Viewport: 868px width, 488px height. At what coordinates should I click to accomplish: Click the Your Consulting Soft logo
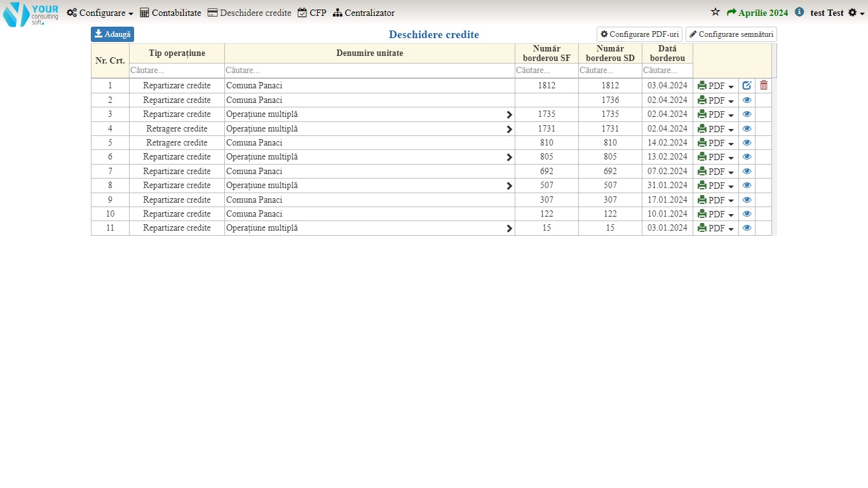click(31, 14)
